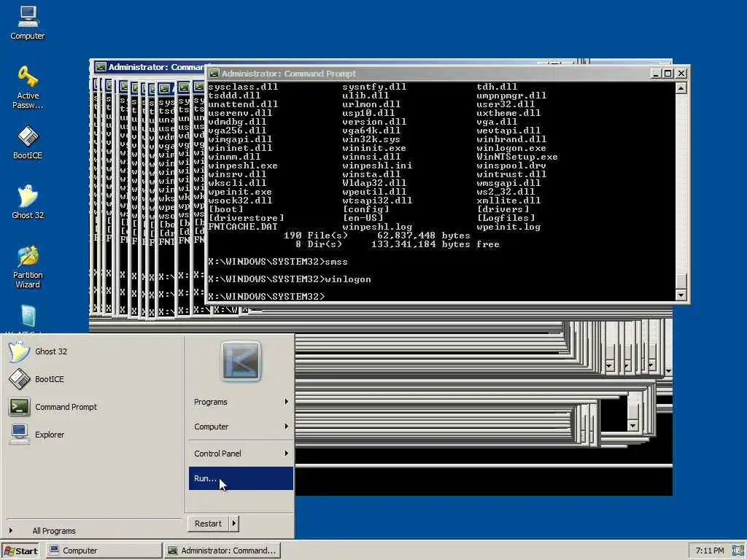Close the front Command Prompt window
747x560 pixels.
click(x=681, y=74)
